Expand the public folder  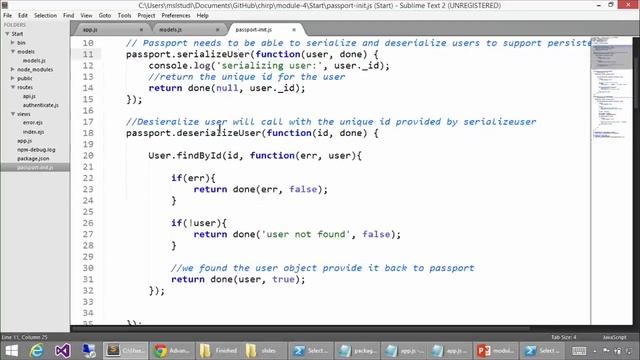tap(13, 78)
